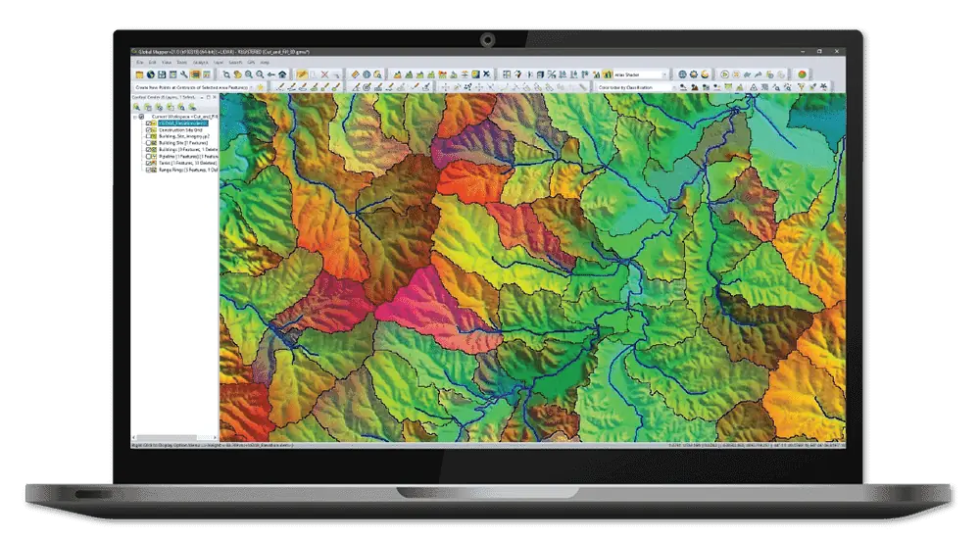
Task: Click the Enable Hill Shading icon
Action: pos(608,74)
